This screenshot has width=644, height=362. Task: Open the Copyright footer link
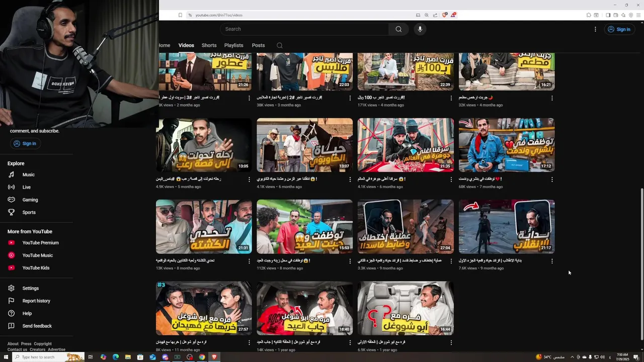[x=43, y=344]
